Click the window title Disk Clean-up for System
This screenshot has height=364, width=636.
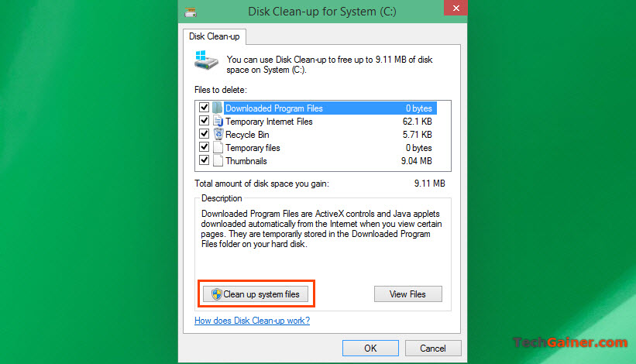click(x=322, y=12)
